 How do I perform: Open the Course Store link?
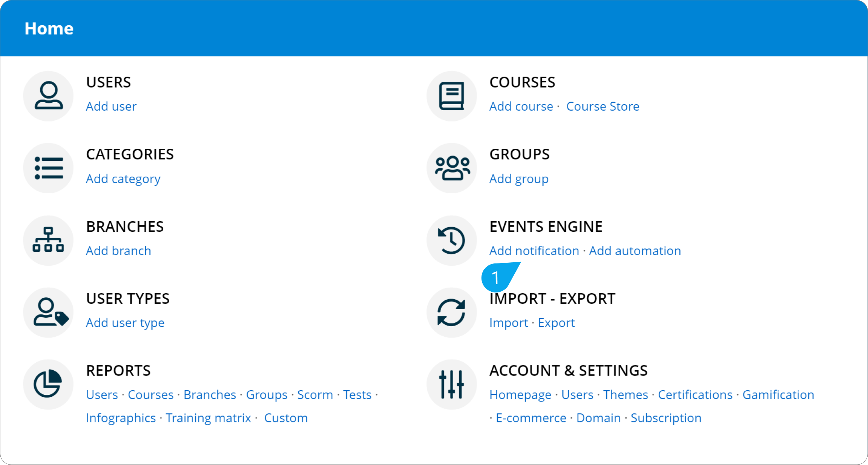[603, 106]
